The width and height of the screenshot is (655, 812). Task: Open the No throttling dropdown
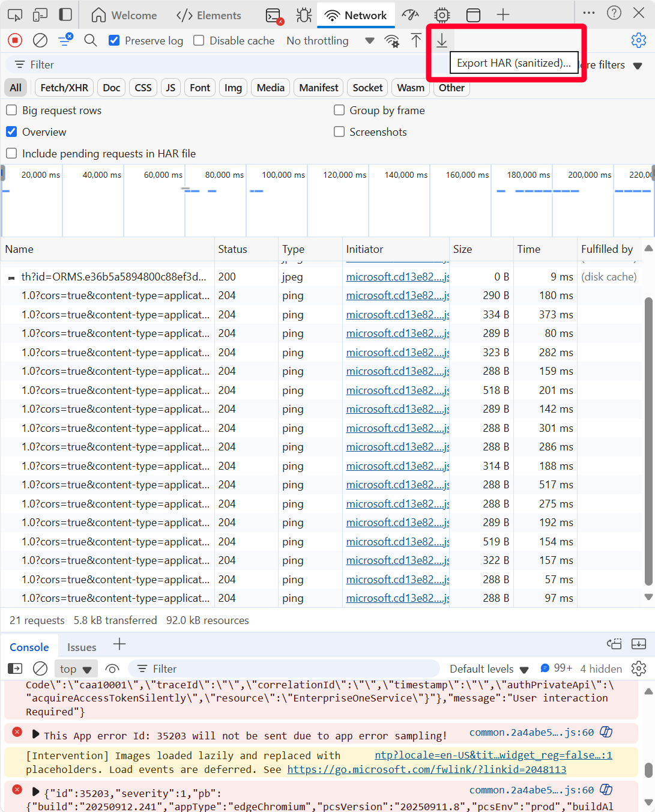pos(330,40)
